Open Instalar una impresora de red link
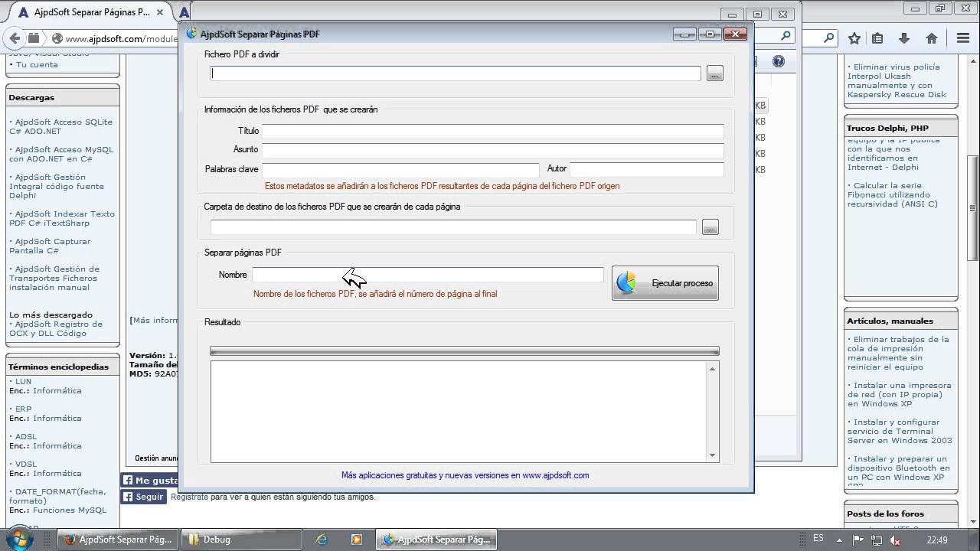The image size is (980, 551). point(899,394)
